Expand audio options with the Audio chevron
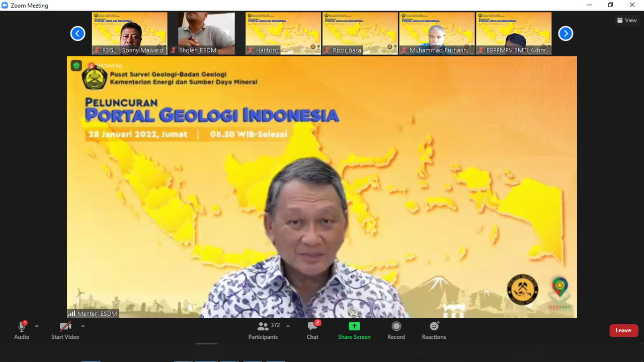 pos(36,326)
